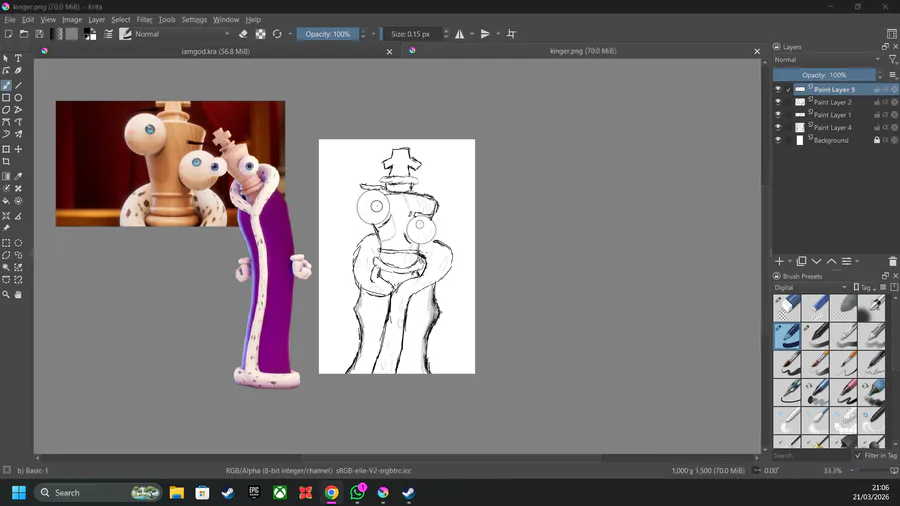The image size is (900, 506).
Task: Create a new document from toolbar
Action: coord(8,34)
